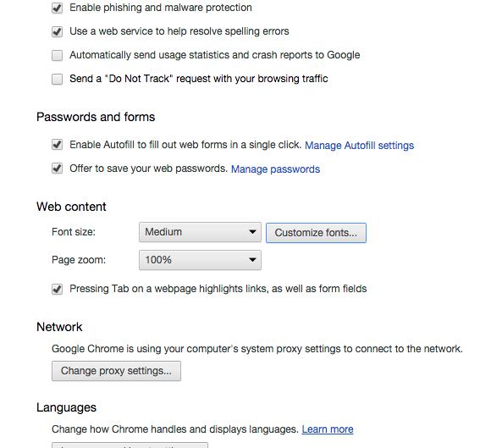Uncheck Offer to save web passwords checkbox
Screen dimensions: 502x448
click(x=57, y=169)
